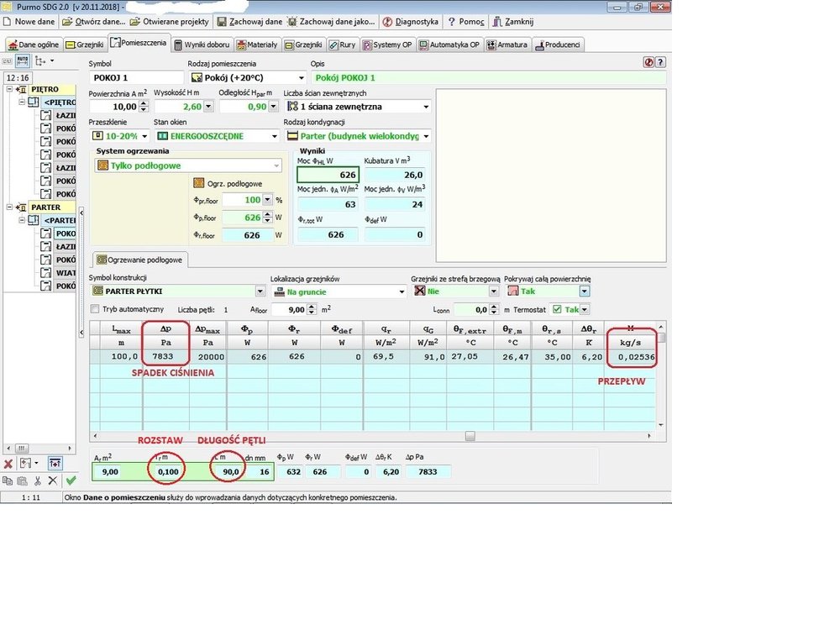Collapse the PIĘTRO tree node

[10, 89]
